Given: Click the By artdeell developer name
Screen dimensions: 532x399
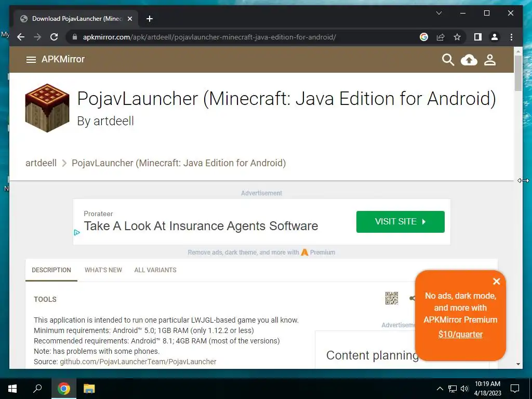Looking at the screenshot, I should click(x=105, y=121).
